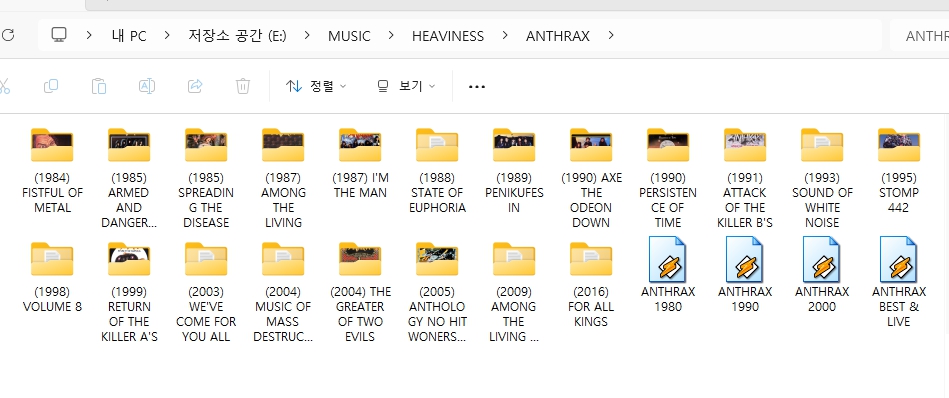Select the (1984) FISTFUL OF METAL folder
Image resolution: width=949 pixels, height=398 pixels.
pyautogui.click(x=52, y=171)
